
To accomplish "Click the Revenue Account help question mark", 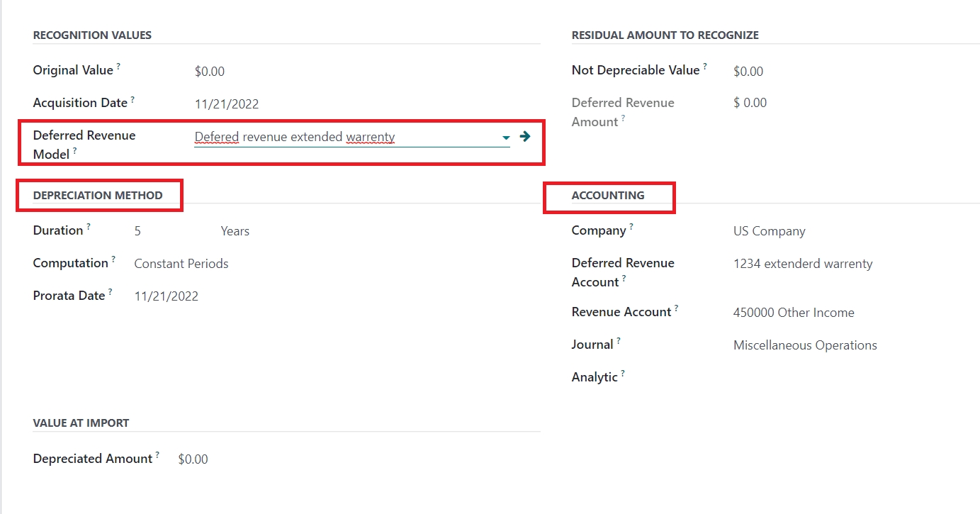I will coord(676,308).
